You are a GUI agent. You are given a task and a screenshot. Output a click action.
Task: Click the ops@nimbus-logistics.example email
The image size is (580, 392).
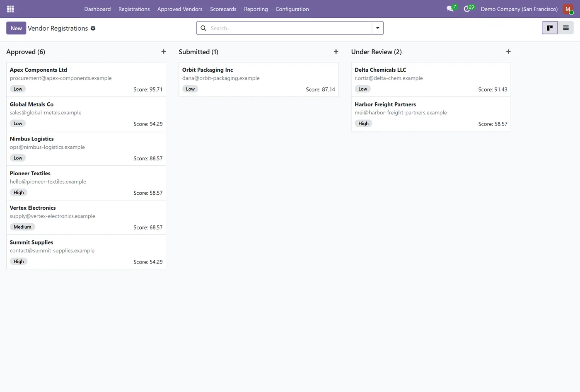click(47, 147)
